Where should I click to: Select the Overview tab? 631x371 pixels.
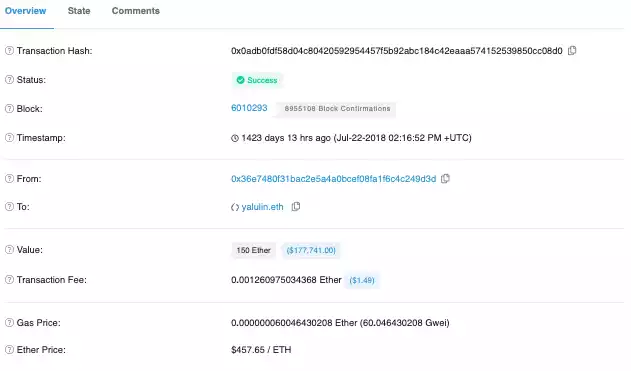click(25, 11)
